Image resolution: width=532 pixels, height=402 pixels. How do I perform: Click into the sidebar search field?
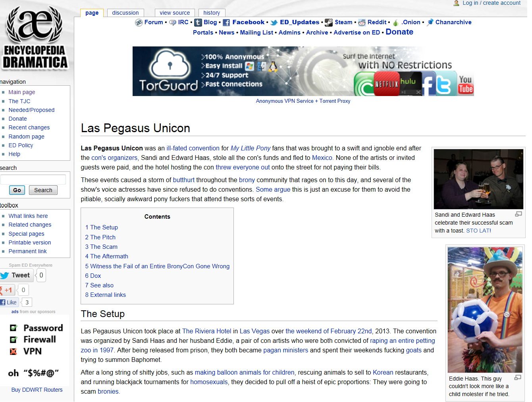(33, 179)
